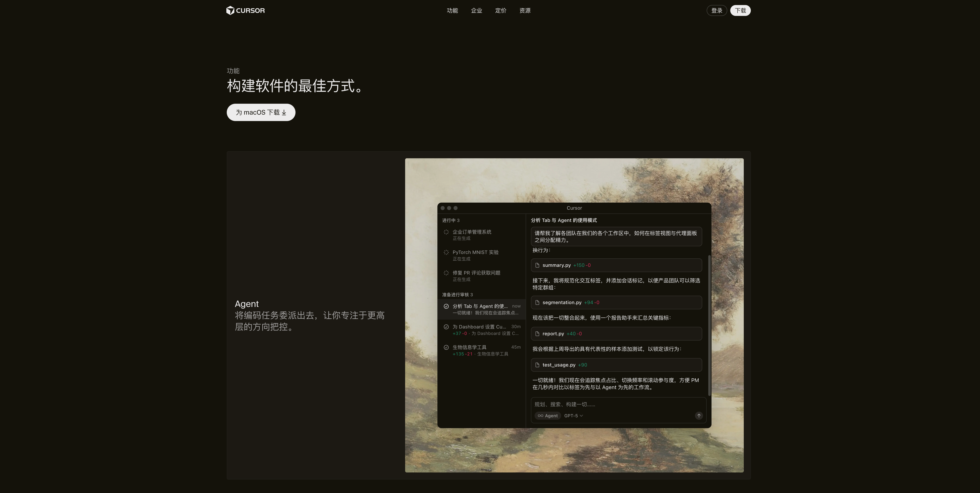Open the 企业 navigation item
Screen dimensions: 980x493
click(476, 11)
